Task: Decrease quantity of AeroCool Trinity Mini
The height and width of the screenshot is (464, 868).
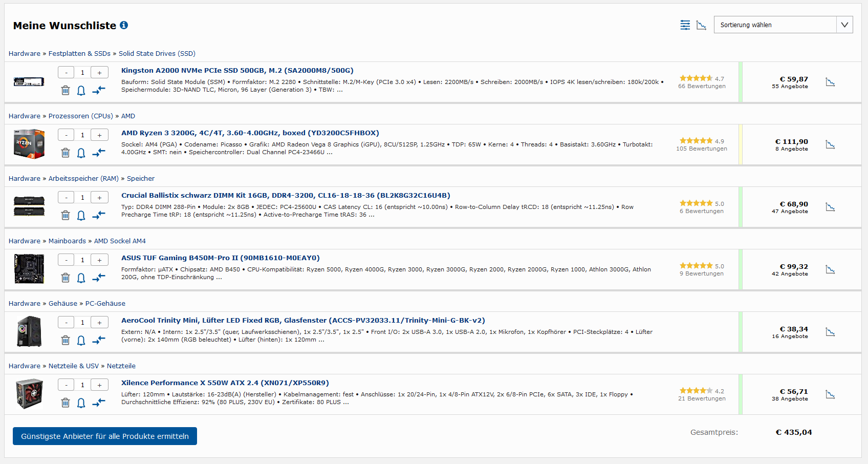Action: coord(66,323)
